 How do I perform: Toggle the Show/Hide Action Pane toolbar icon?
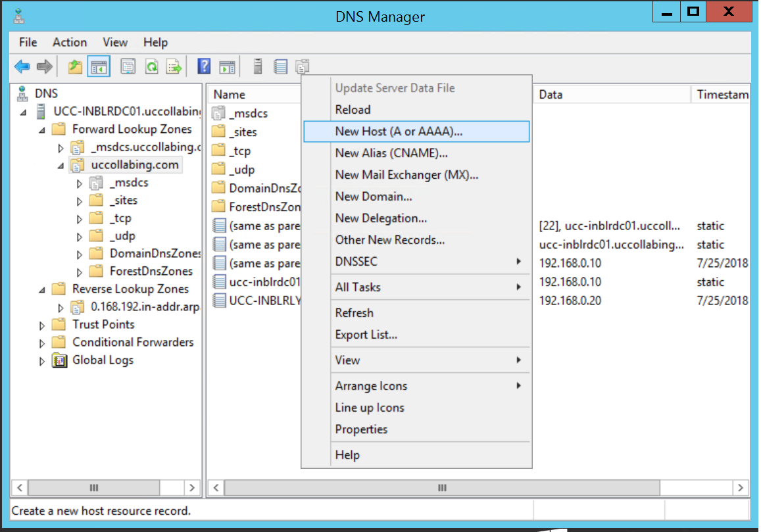(227, 66)
